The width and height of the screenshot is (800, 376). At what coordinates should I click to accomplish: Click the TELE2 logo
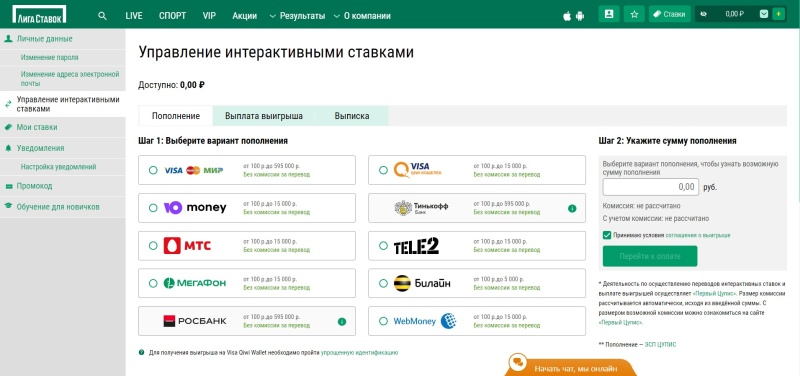416,246
